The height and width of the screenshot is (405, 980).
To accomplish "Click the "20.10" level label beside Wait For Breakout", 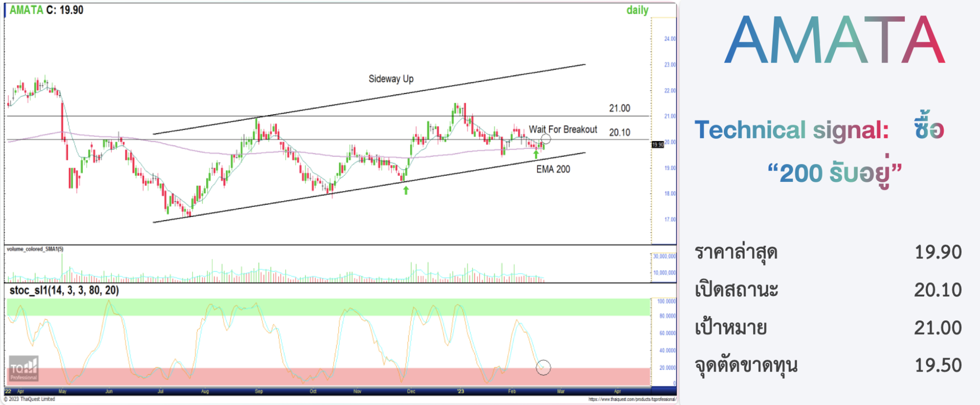I will pyautogui.click(x=620, y=132).
